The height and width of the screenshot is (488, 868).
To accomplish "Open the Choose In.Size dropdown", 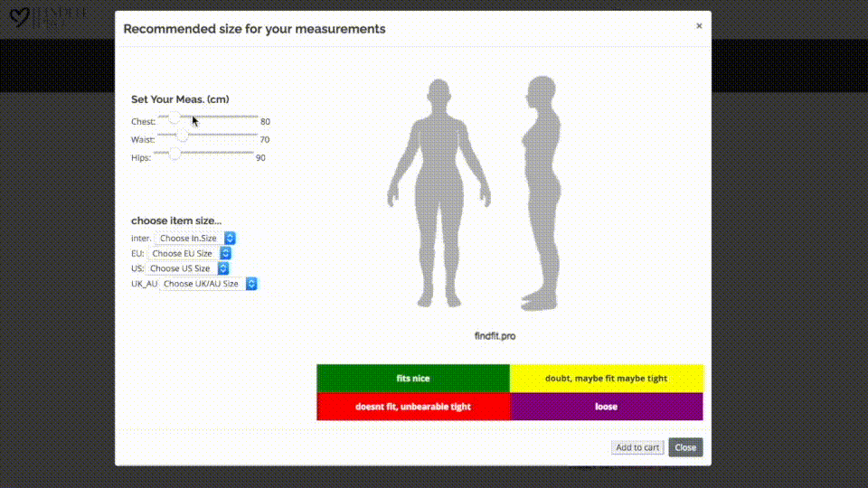I will [195, 239].
